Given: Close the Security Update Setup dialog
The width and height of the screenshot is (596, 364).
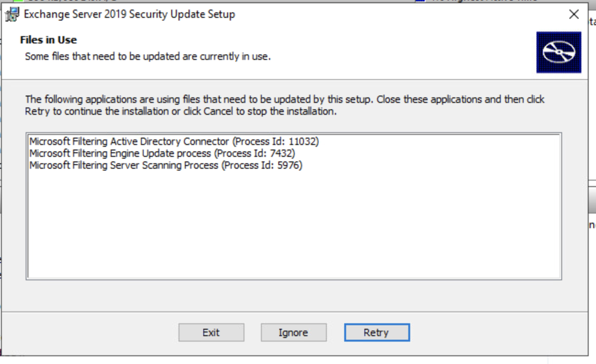Looking at the screenshot, I should click(574, 14).
